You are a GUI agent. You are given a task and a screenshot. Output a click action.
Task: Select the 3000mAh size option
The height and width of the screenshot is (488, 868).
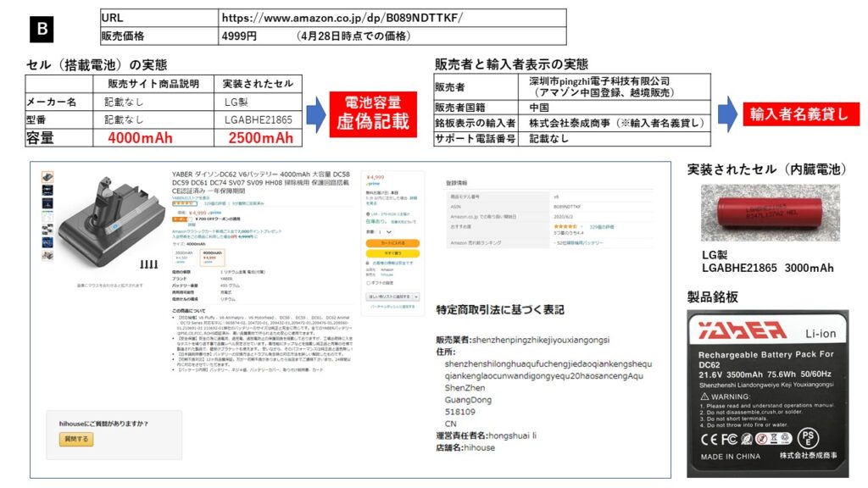click(x=184, y=257)
